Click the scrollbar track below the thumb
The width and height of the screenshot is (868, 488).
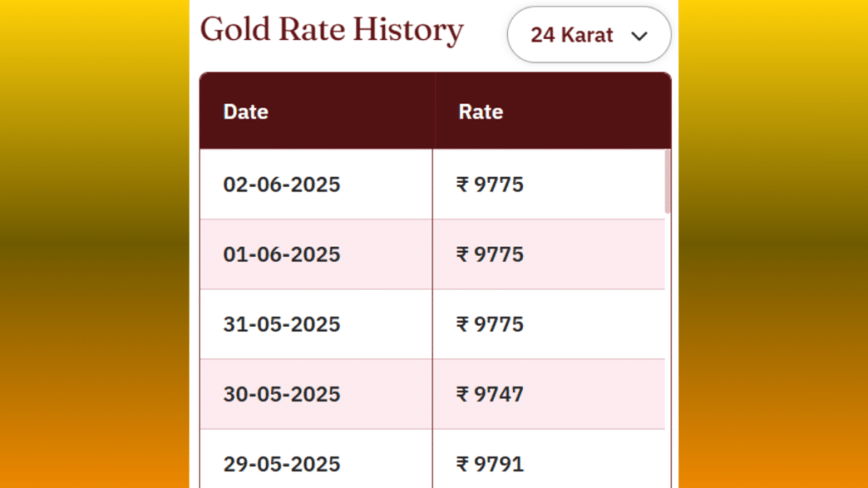coord(668,348)
